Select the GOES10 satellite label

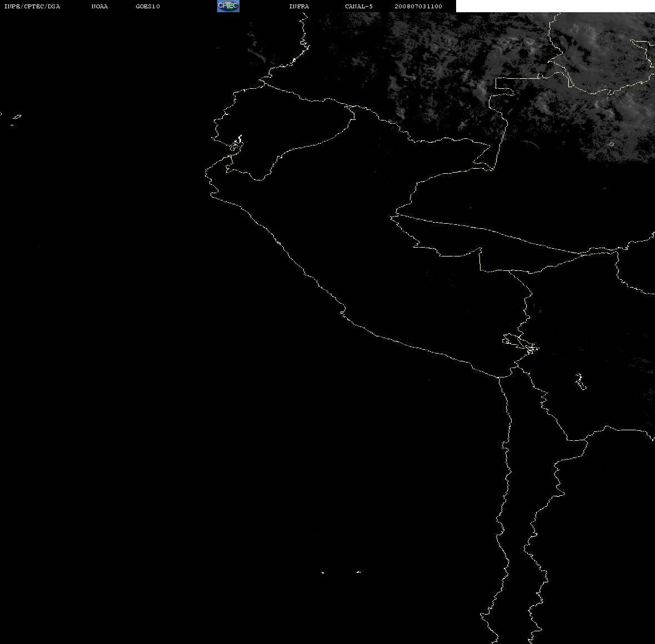tap(148, 6)
